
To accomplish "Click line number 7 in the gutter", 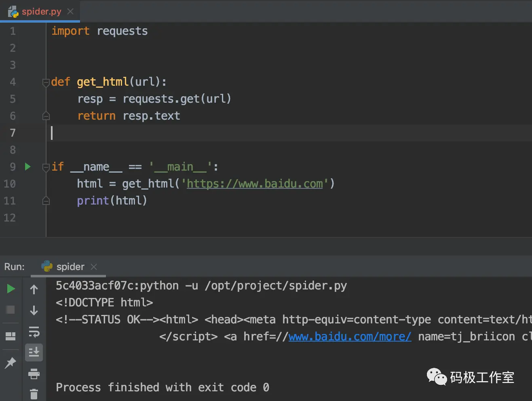I will click(x=13, y=133).
